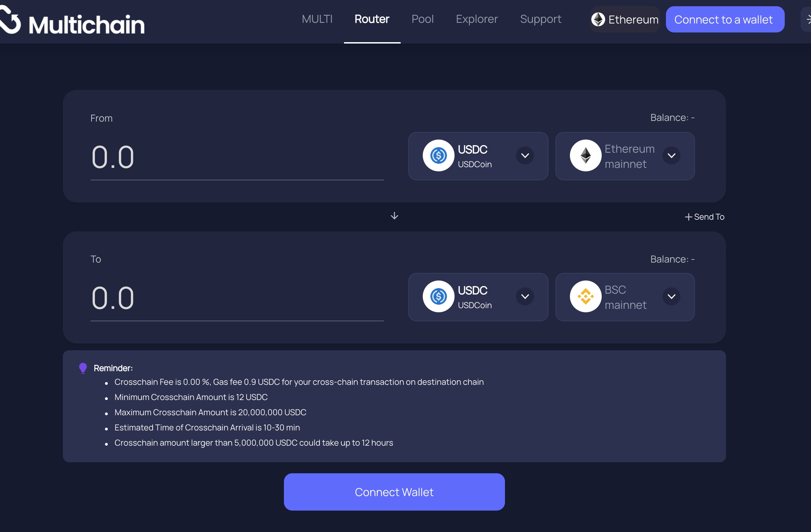
Task: Click the Send To link
Action: [704, 216]
